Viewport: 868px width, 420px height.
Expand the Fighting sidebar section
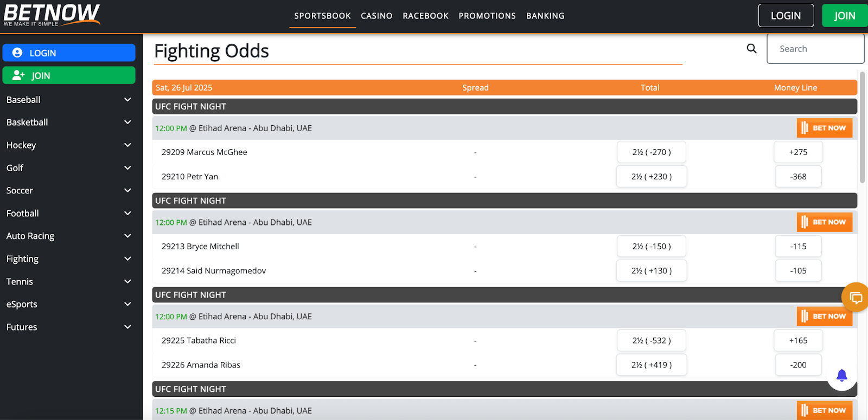click(127, 259)
